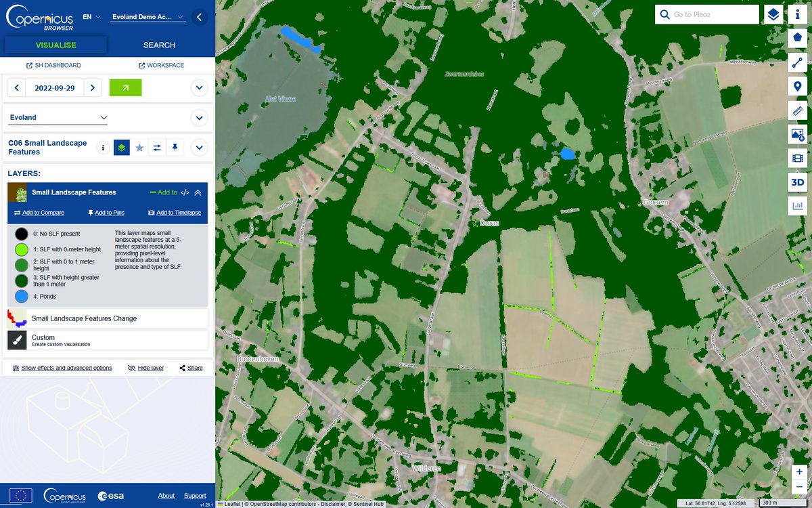This screenshot has height=508, width=812.
Task: Select the draw line tool
Action: click(797, 63)
